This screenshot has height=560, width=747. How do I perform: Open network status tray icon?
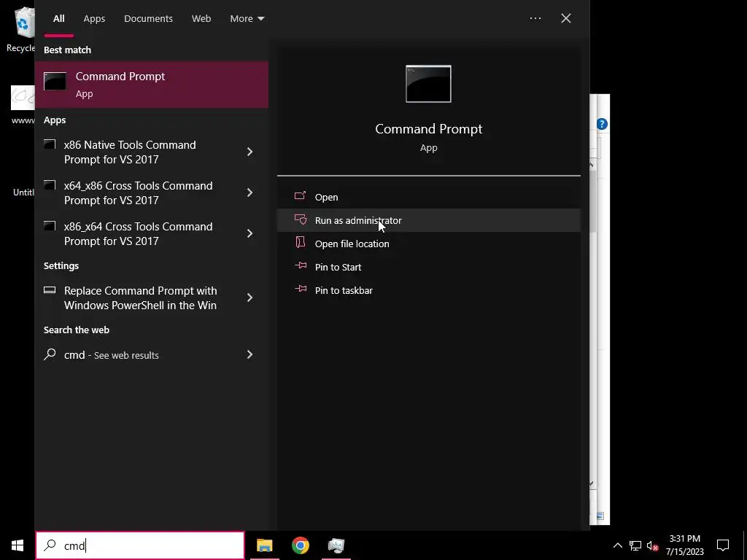(635, 545)
